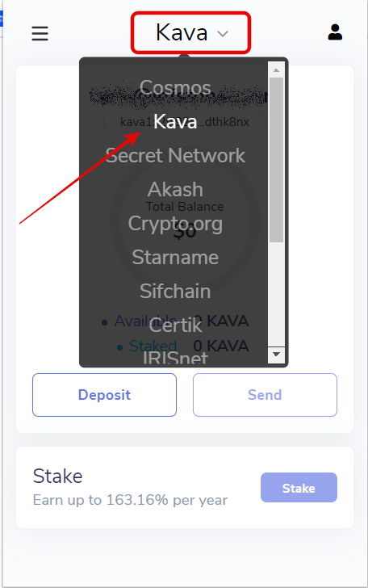Open the user account profile icon
Viewport: 368px width, 588px height.
(335, 32)
